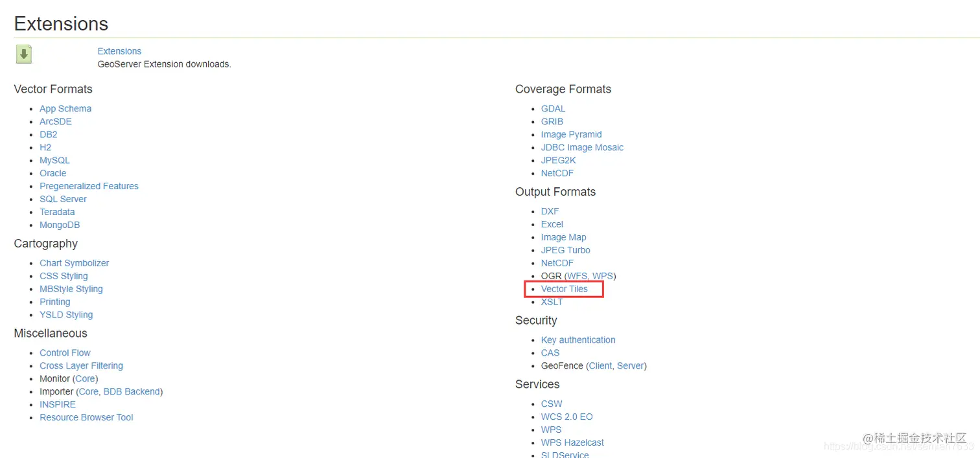Open the Resource Browser Tool link
This screenshot has height=458, width=980.
[86, 418]
